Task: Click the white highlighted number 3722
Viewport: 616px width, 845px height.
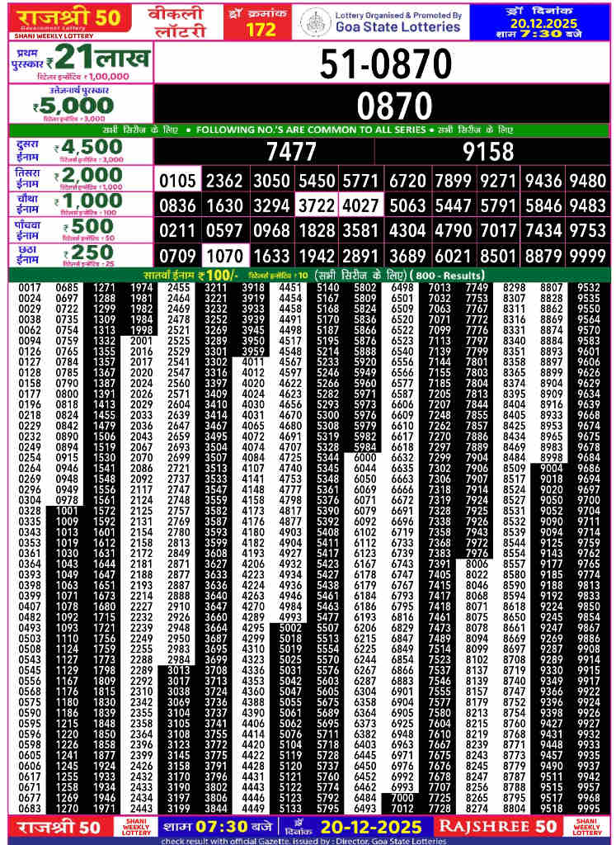Action: point(317,205)
